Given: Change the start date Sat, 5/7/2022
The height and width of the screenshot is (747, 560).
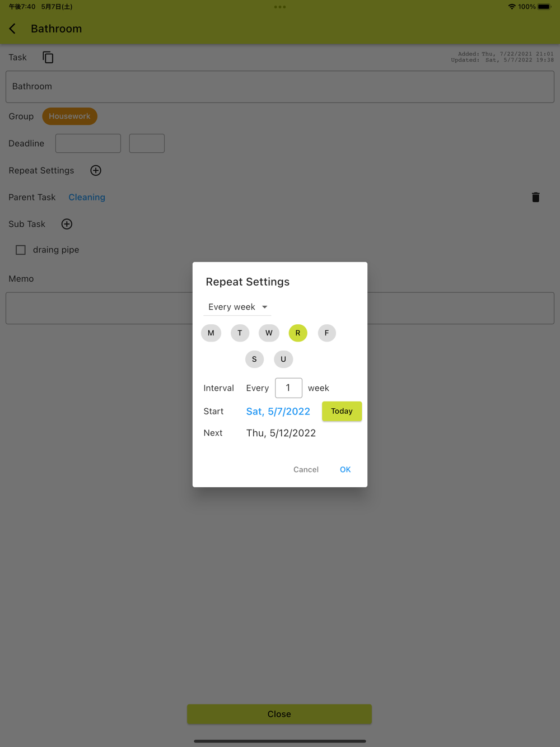Looking at the screenshot, I should [x=278, y=412].
